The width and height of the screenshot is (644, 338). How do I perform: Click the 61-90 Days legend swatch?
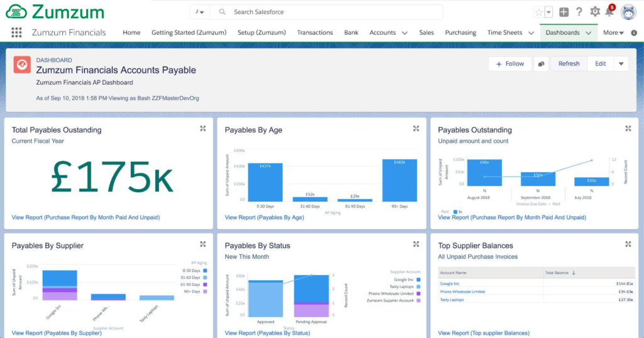pyautogui.click(x=205, y=285)
